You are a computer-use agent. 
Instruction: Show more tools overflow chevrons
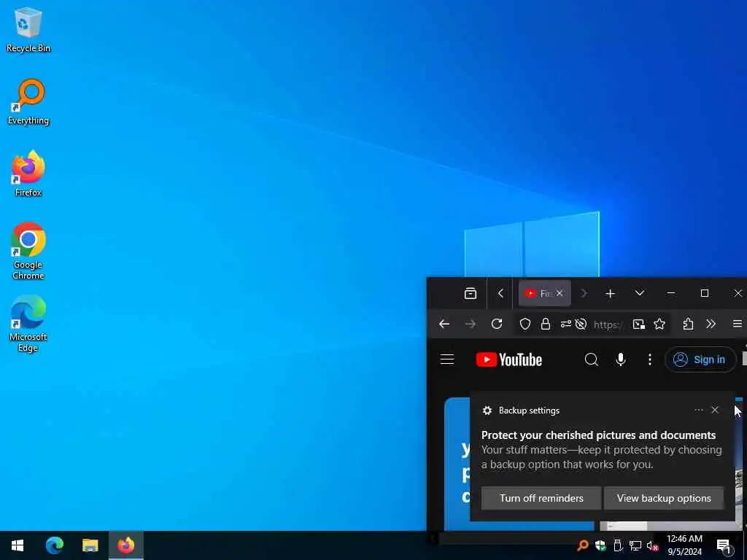[711, 324]
